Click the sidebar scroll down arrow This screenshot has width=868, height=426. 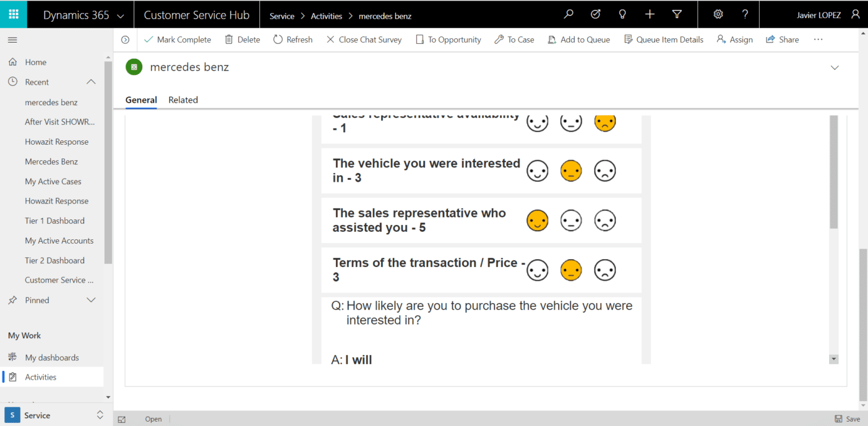(108, 397)
